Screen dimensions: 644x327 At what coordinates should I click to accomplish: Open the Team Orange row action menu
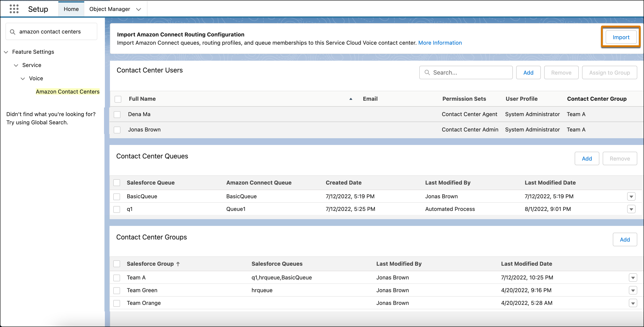pyautogui.click(x=633, y=303)
